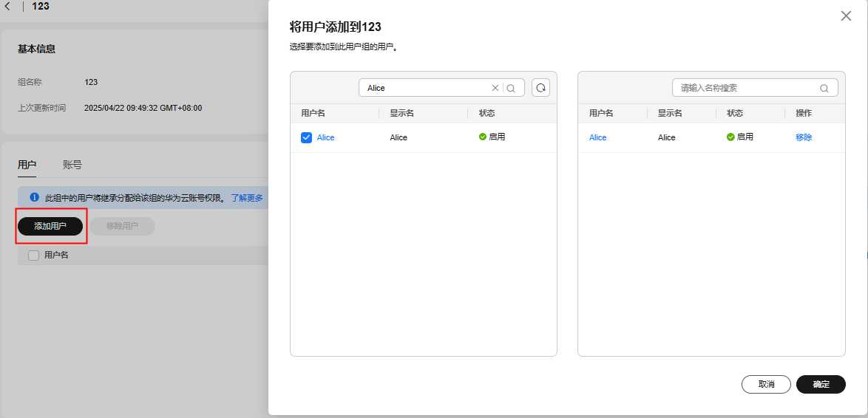Click the back arrow next to 123

(7, 7)
